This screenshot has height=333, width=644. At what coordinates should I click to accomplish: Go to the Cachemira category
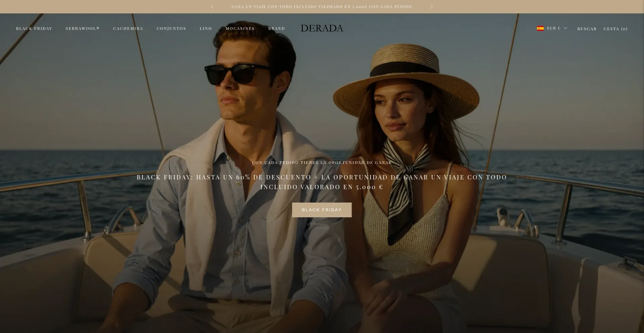coord(128,29)
